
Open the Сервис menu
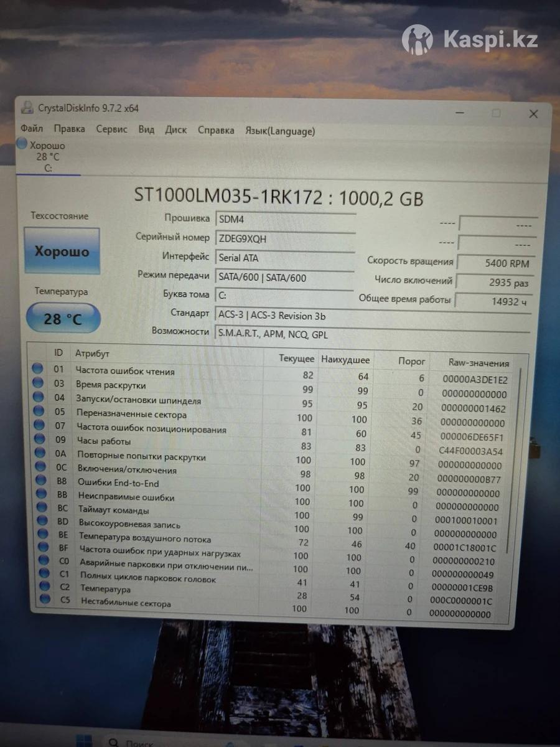[111, 129]
